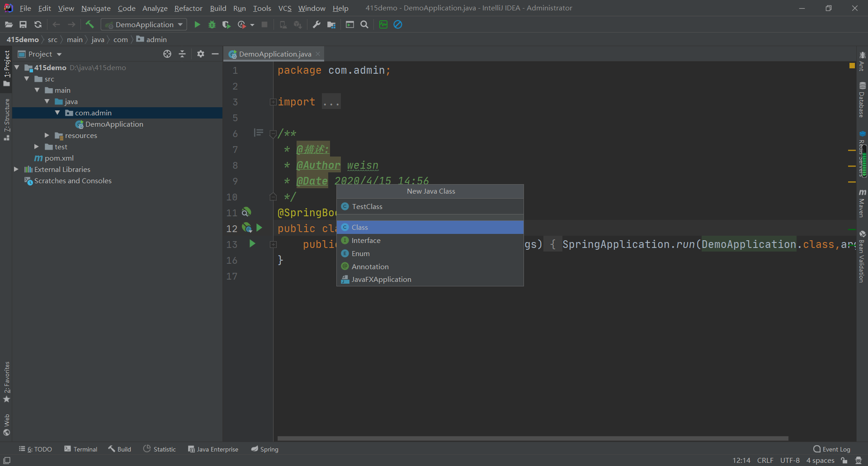Click the editor horizontal scrollbar

click(x=533, y=438)
